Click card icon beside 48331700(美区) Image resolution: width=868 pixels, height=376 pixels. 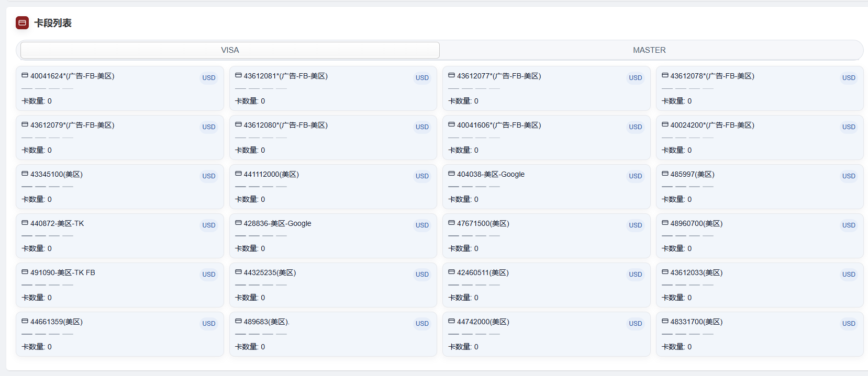(x=665, y=321)
